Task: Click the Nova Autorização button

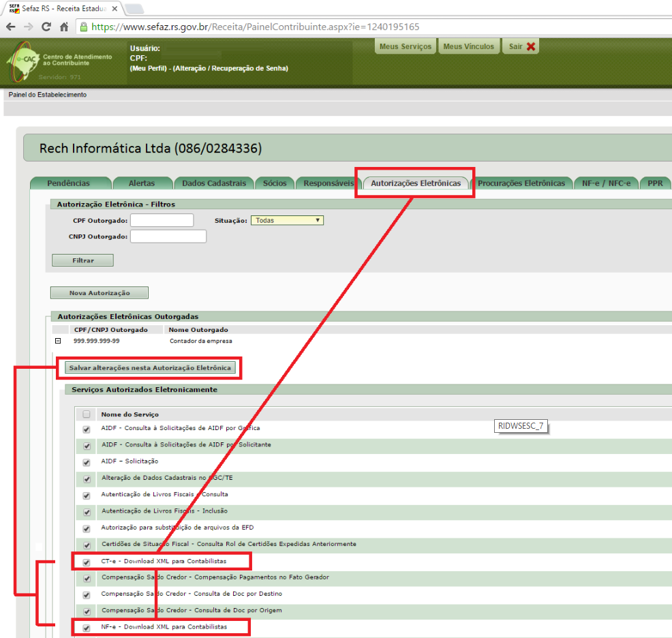Action: pyautogui.click(x=100, y=293)
